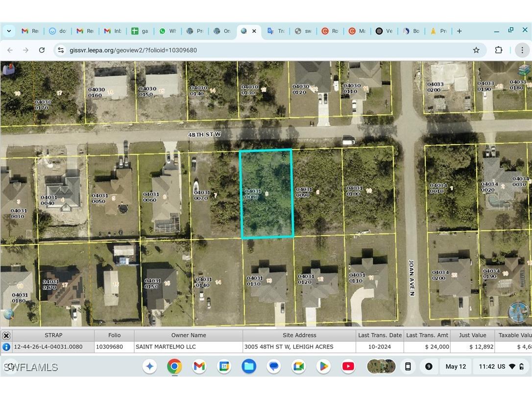Viewport: 532px width, 399px height.
Task: Open the Files app from the shelf
Action: pos(249,366)
